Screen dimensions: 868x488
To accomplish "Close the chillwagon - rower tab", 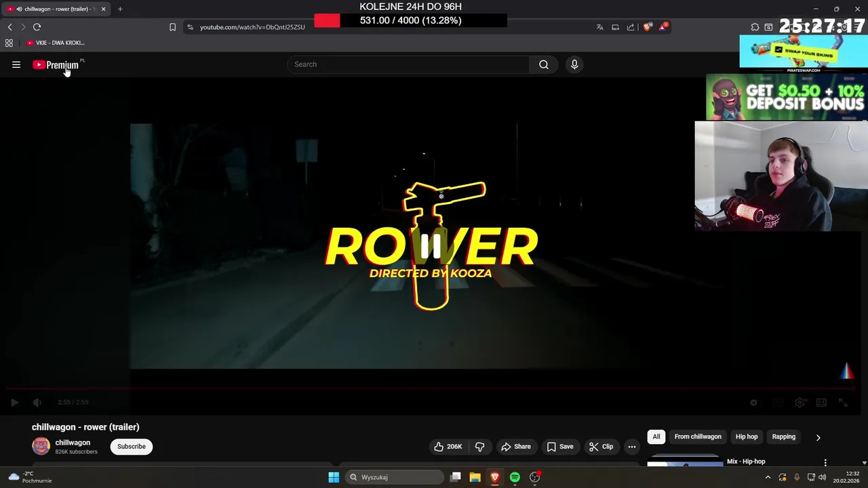I will (x=103, y=9).
